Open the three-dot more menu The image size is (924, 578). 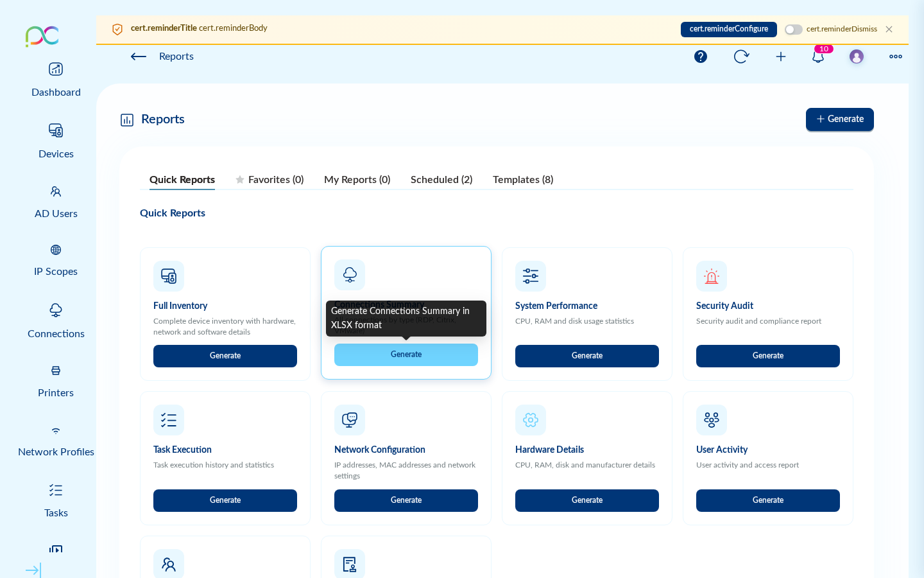point(896,57)
